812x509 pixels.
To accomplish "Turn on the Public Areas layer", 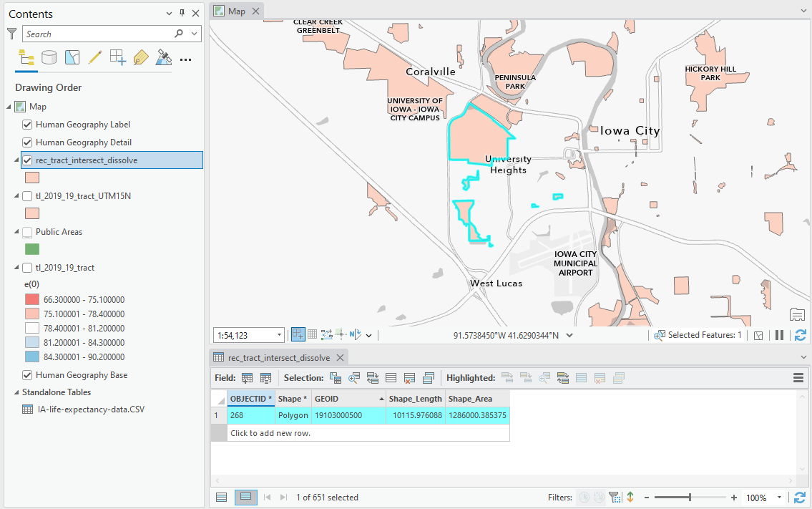I will (27, 232).
